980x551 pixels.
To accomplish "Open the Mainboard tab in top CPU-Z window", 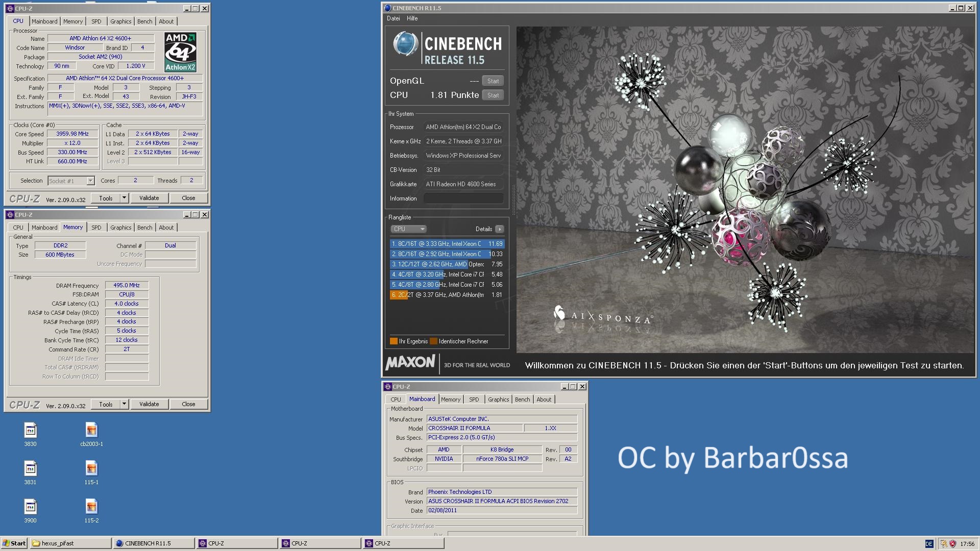I will tap(44, 21).
